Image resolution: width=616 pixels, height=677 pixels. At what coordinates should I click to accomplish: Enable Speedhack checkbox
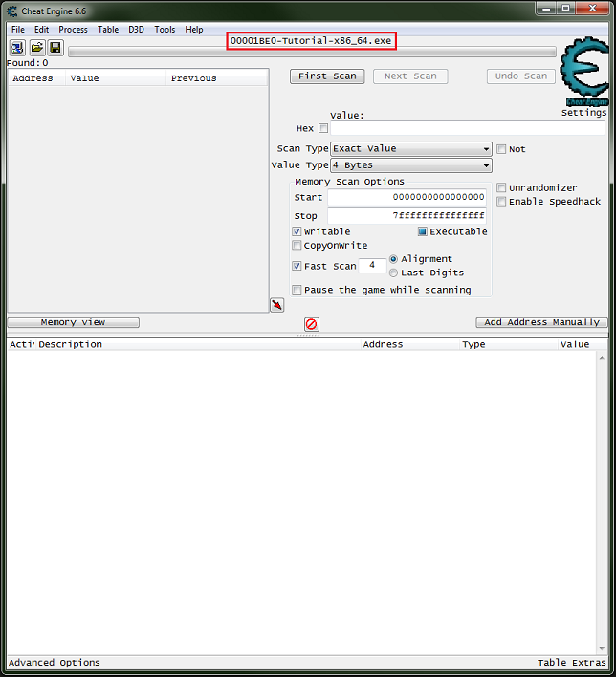(501, 202)
